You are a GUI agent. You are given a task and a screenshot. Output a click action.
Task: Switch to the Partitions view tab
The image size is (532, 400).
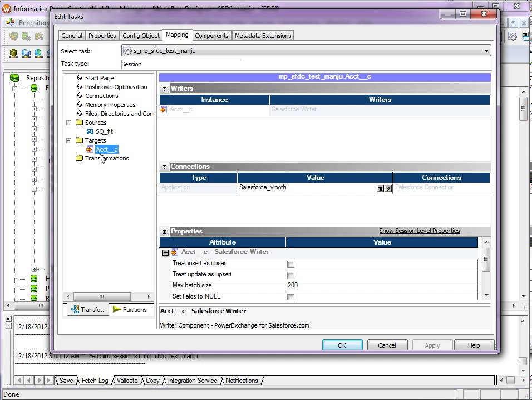(x=130, y=309)
